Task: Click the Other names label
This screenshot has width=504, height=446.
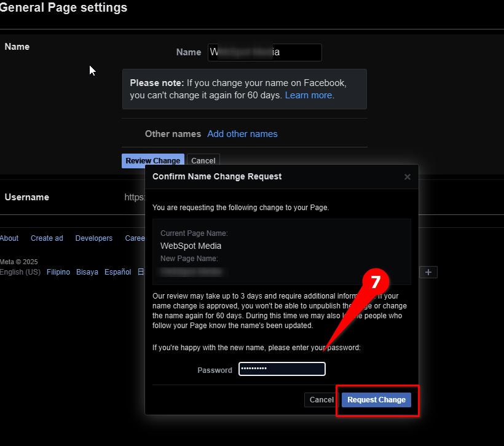Action: coord(173,134)
